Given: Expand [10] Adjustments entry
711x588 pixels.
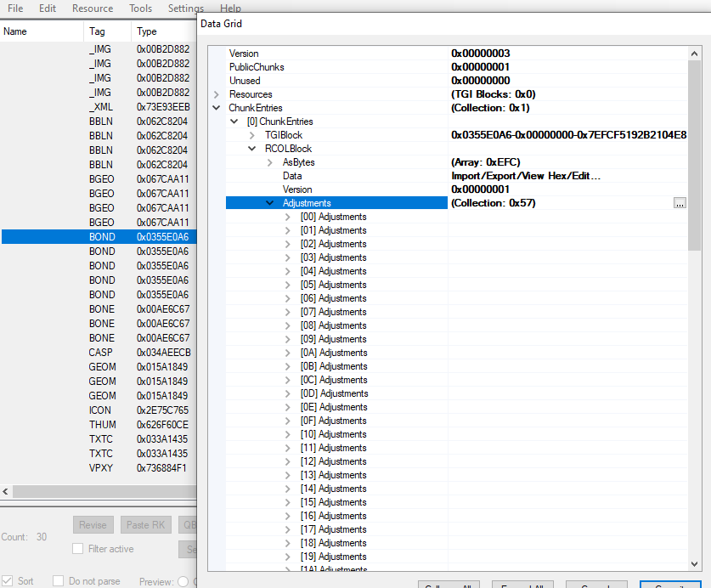Looking at the screenshot, I should coord(287,434).
